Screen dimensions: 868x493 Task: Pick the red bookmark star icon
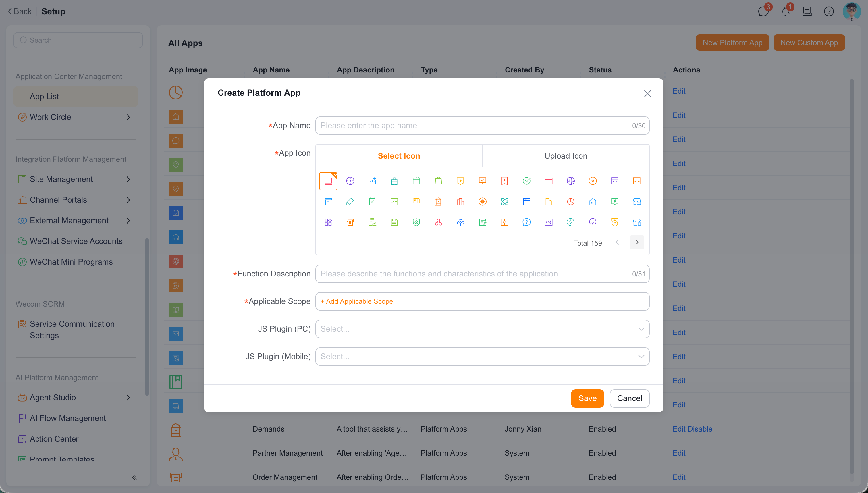coord(505,181)
